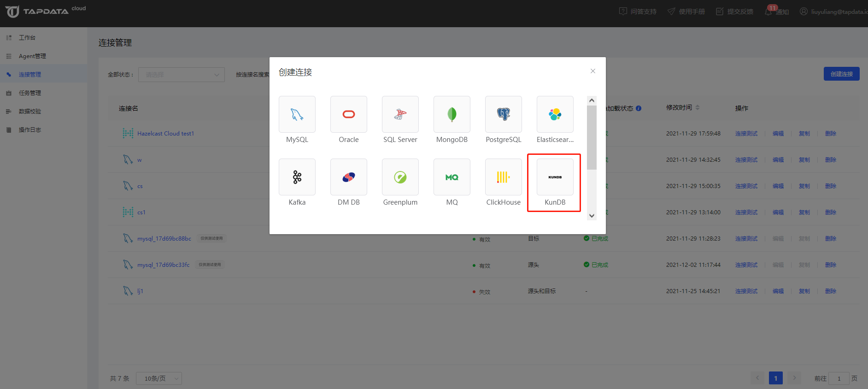Open Agent管理 in the sidebar

click(x=44, y=56)
